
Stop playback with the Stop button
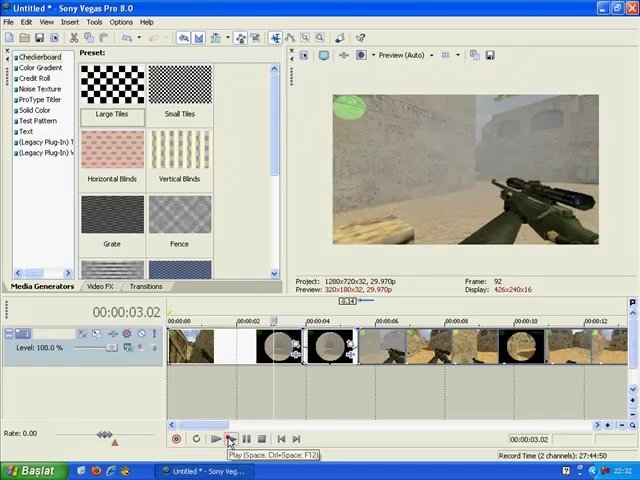click(262, 439)
